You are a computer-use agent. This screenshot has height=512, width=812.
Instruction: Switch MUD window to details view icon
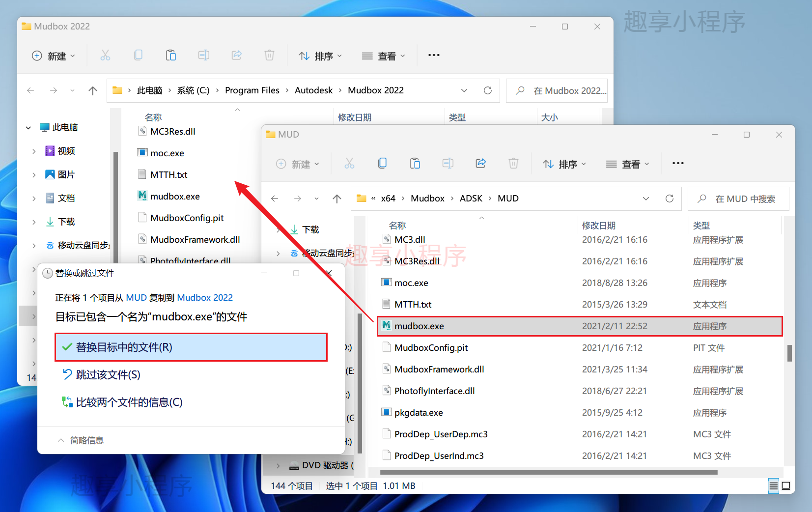coord(773,486)
